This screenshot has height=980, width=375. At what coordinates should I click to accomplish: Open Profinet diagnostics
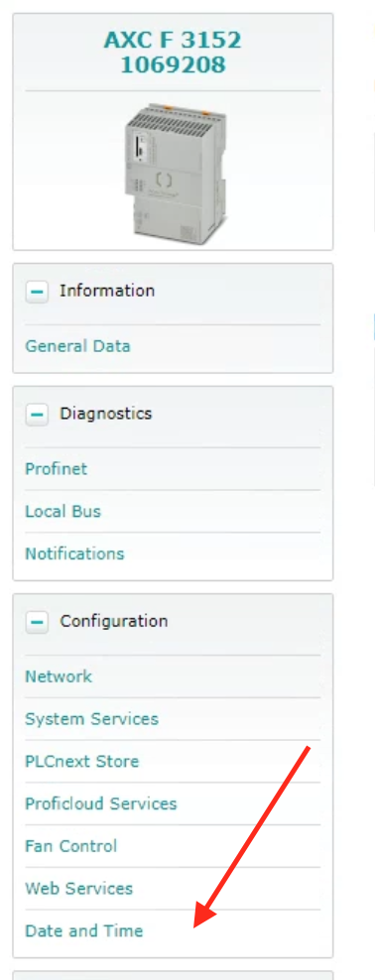57,469
